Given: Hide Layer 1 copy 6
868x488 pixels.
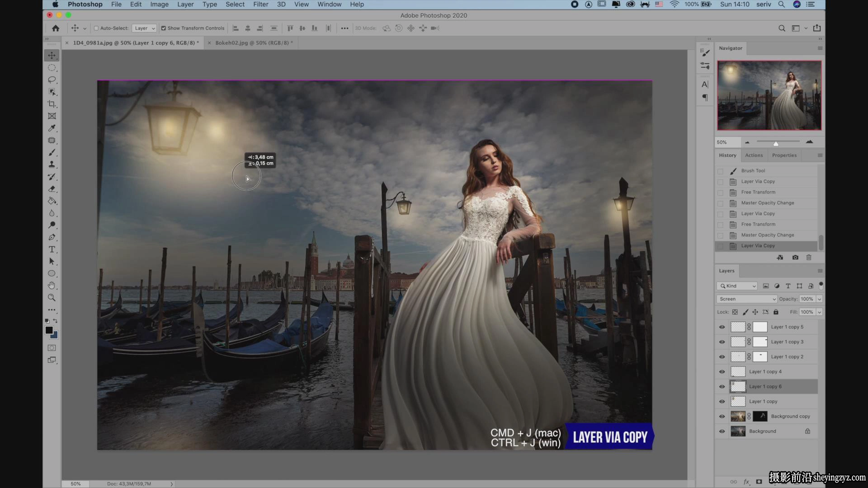Looking at the screenshot, I should click(x=722, y=387).
